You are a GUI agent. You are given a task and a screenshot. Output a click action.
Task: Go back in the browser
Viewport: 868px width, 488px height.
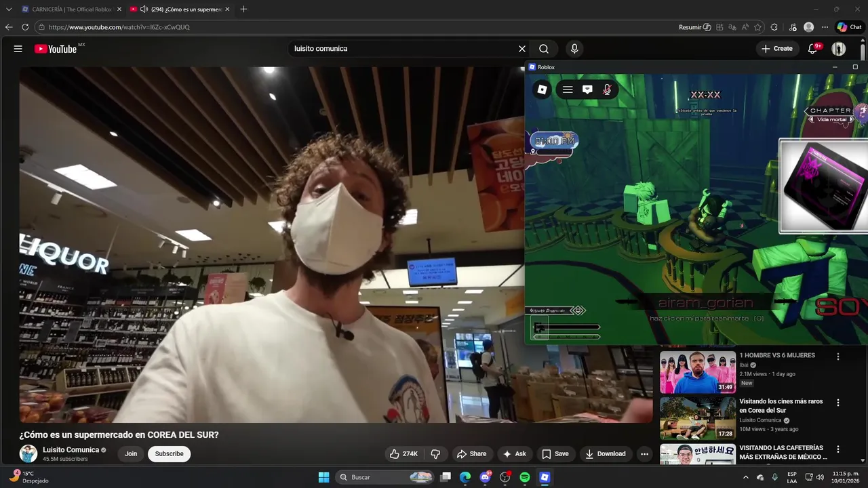(x=9, y=27)
